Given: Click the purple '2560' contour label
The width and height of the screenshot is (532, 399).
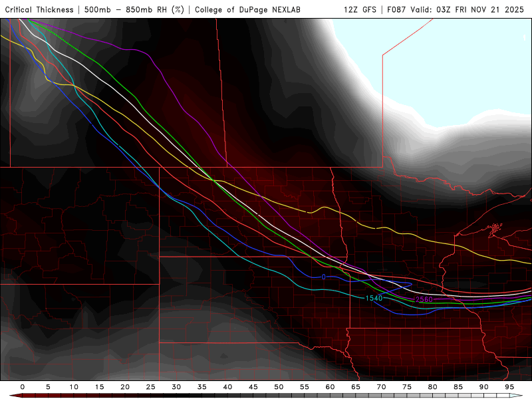Looking at the screenshot, I should (x=424, y=299).
